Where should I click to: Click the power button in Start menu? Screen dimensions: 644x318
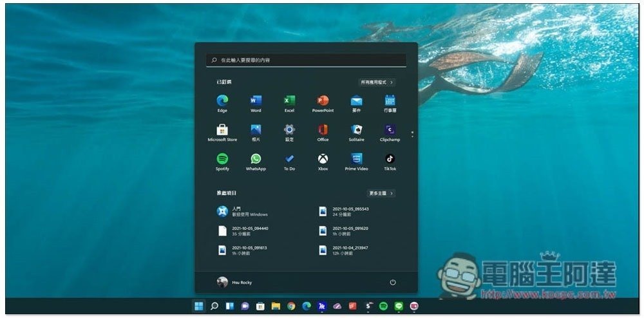click(x=393, y=283)
